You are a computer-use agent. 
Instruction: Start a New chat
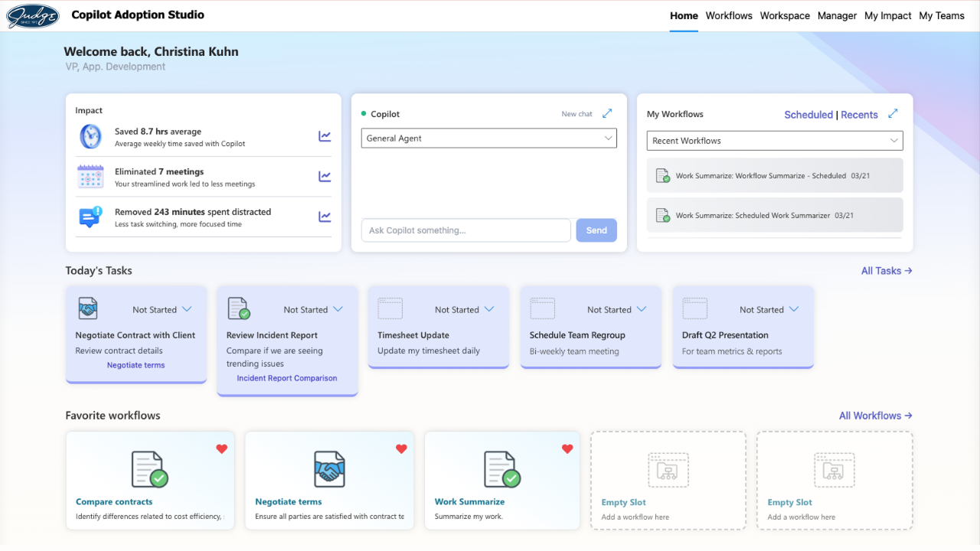tap(577, 114)
